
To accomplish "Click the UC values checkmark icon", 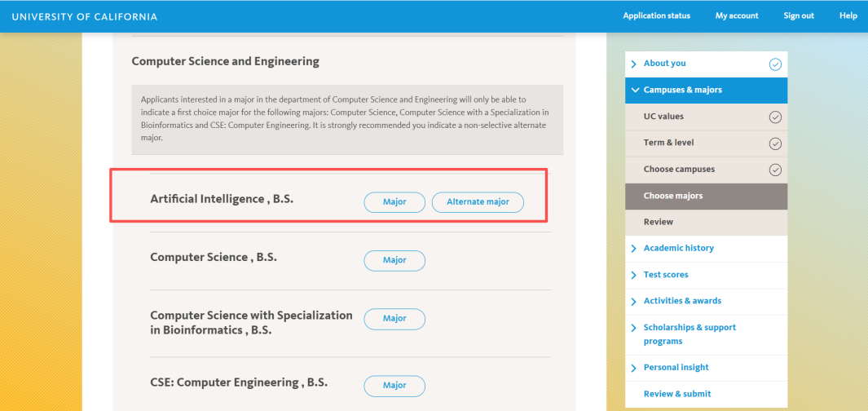I will pyautogui.click(x=774, y=117).
